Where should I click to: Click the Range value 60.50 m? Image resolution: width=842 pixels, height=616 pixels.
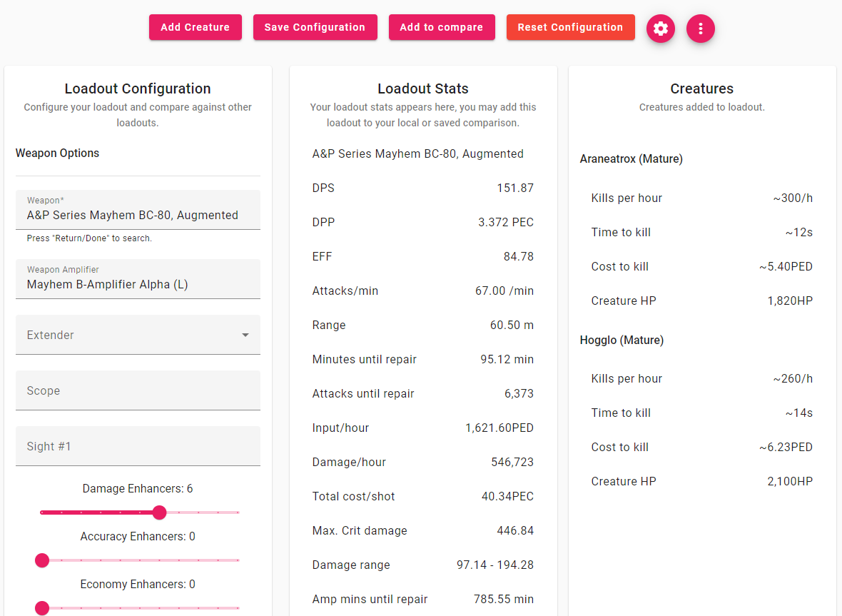(512, 325)
